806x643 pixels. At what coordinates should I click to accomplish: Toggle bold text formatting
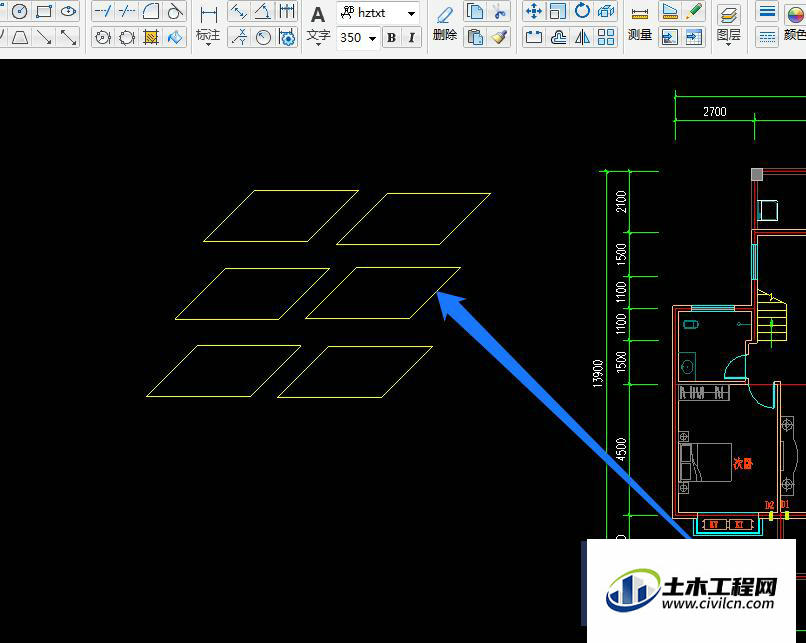coord(391,38)
